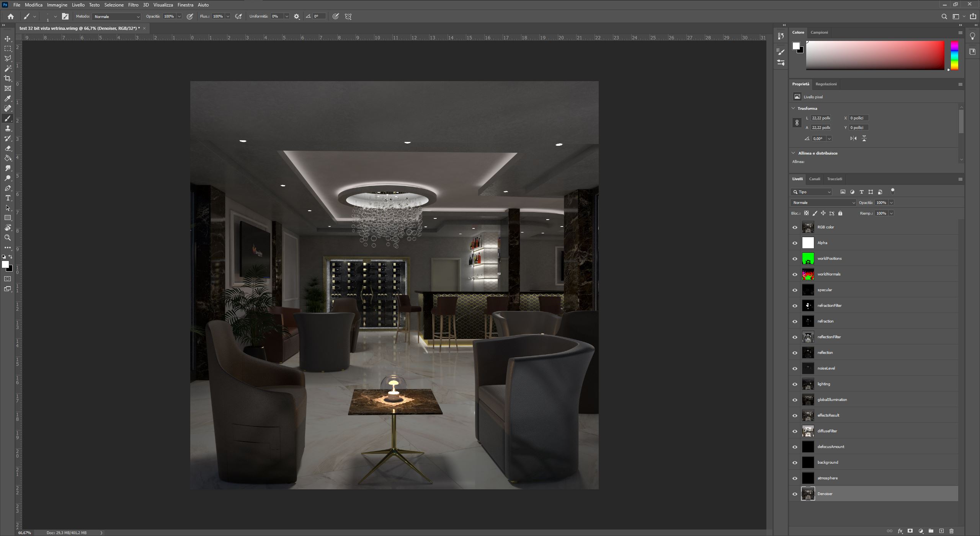Create a new layer group folder
Screen dimensions: 980x536
pyautogui.click(x=931, y=531)
